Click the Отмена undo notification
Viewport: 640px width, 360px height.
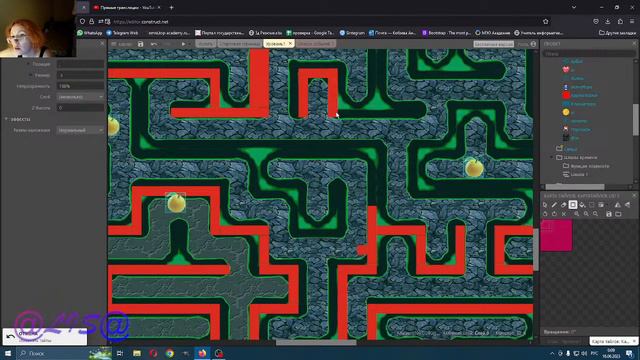(45, 337)
